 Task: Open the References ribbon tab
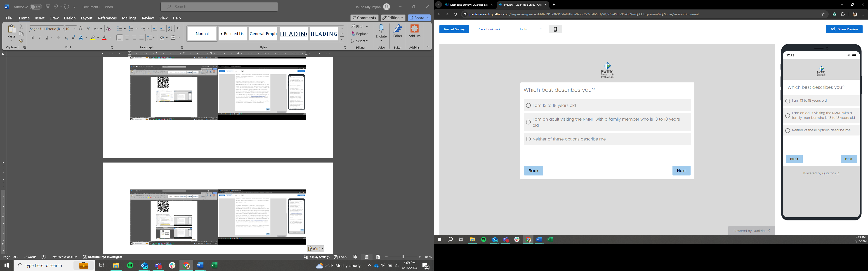click(107, 18)
